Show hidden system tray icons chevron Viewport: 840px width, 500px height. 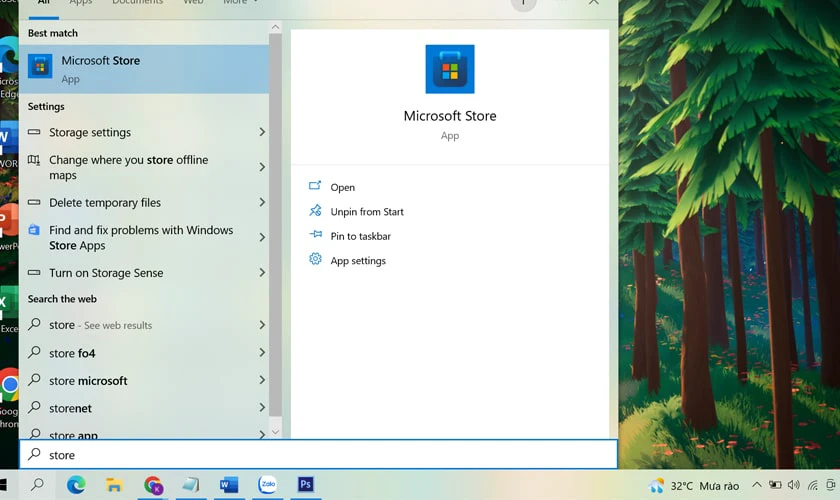pyautogui.click(x=756, y=485)
